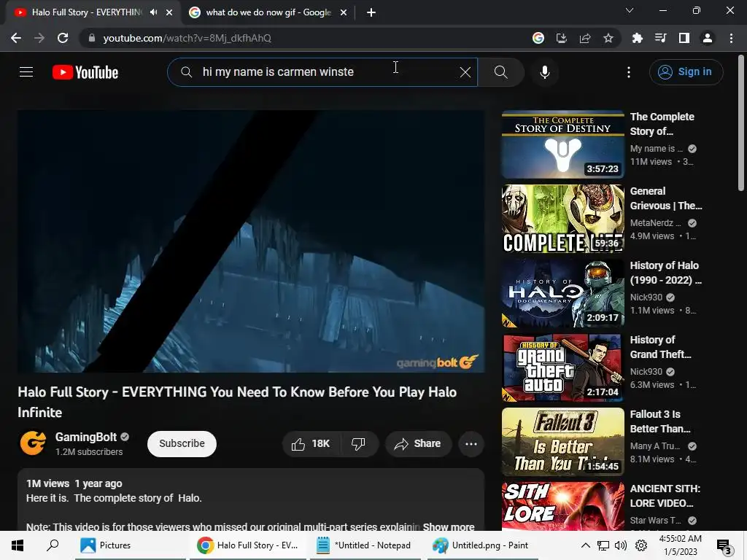This screenshot has width=747, height=560.
Task: Open 'ANCIENT SITH: LORE VIDEO' title link
Action: click(x=665, y=496)
